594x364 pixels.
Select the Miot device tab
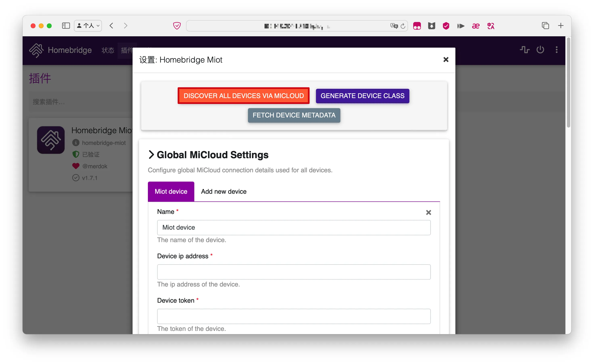[171, 191]
